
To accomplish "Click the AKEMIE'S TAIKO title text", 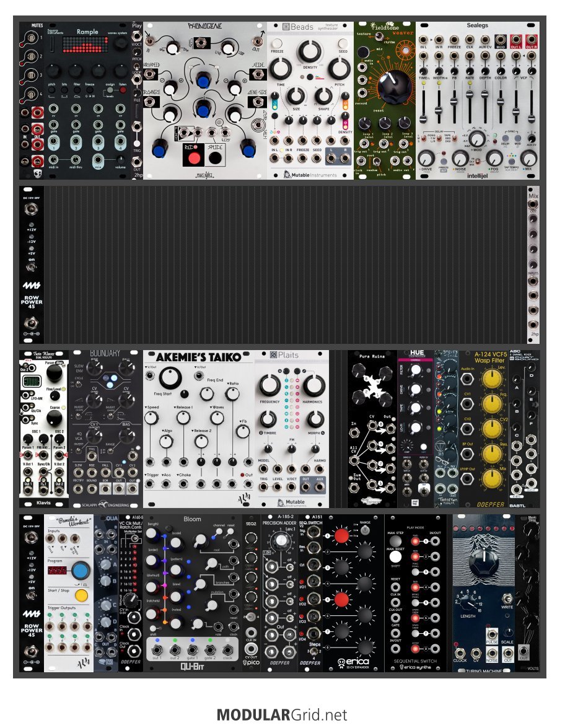I will click(199, 357).
